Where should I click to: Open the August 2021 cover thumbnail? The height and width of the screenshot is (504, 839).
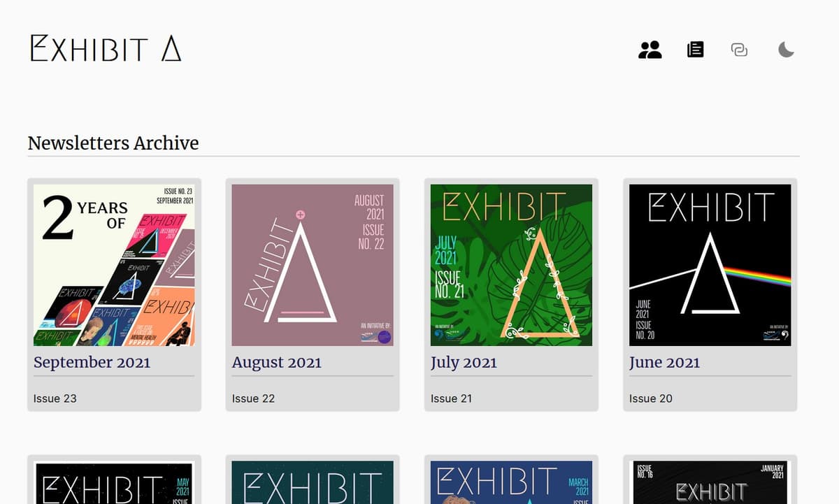pos(313,265)
